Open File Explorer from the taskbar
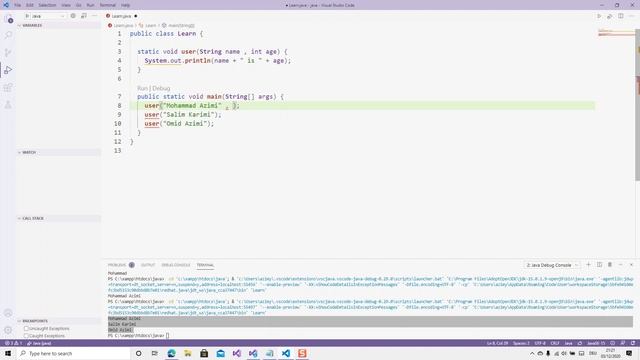 188,353
